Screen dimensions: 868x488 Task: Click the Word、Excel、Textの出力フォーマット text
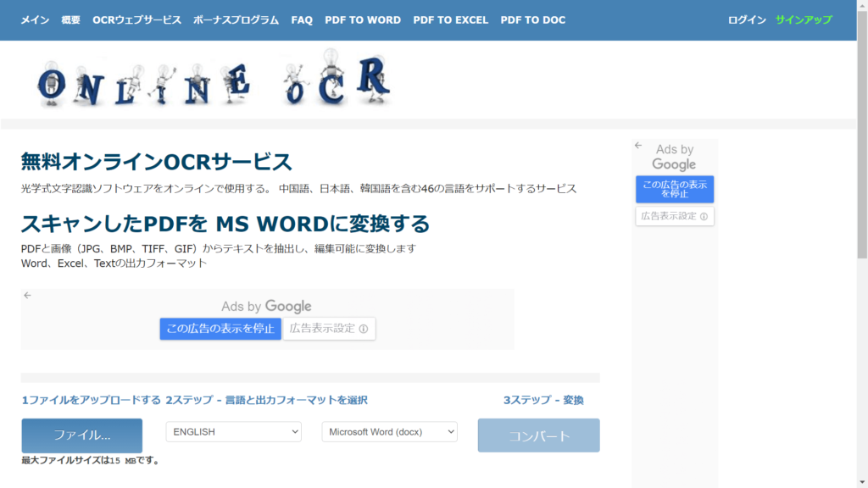tap(114, 263)
